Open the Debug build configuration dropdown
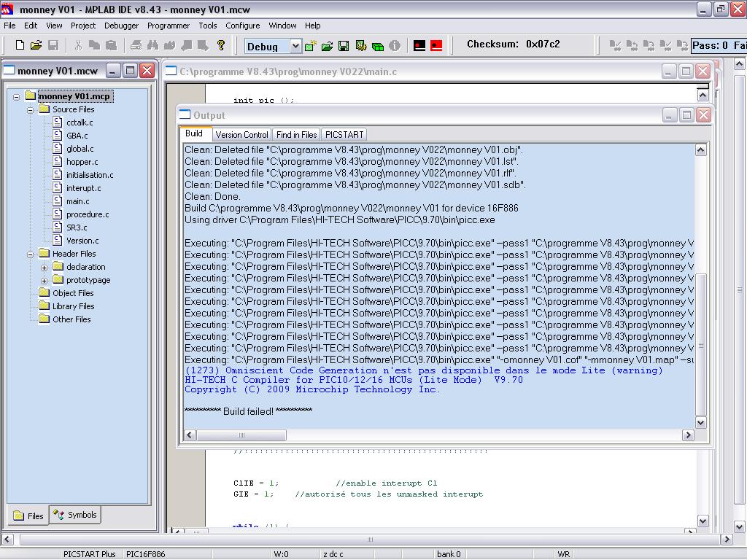747x560 pixels. click(x=295, y=46)
